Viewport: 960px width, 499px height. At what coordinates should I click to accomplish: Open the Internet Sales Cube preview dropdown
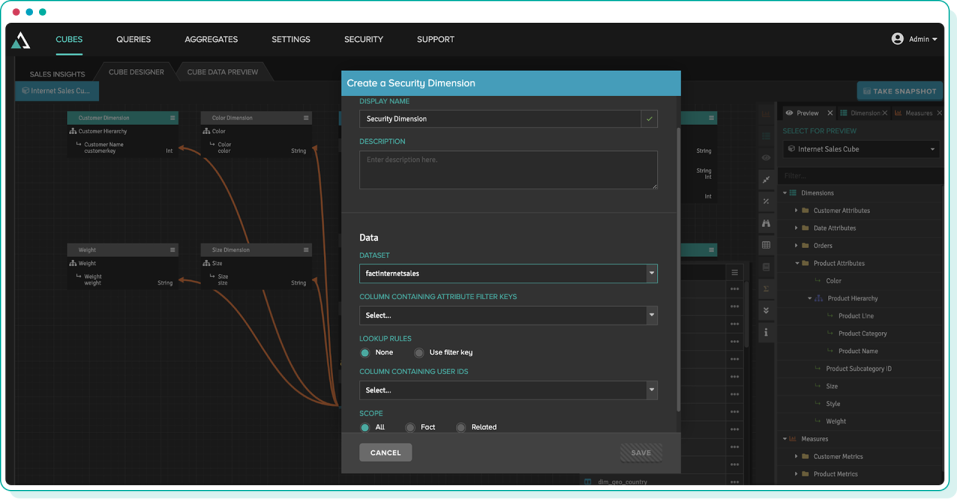coord(861,149)
